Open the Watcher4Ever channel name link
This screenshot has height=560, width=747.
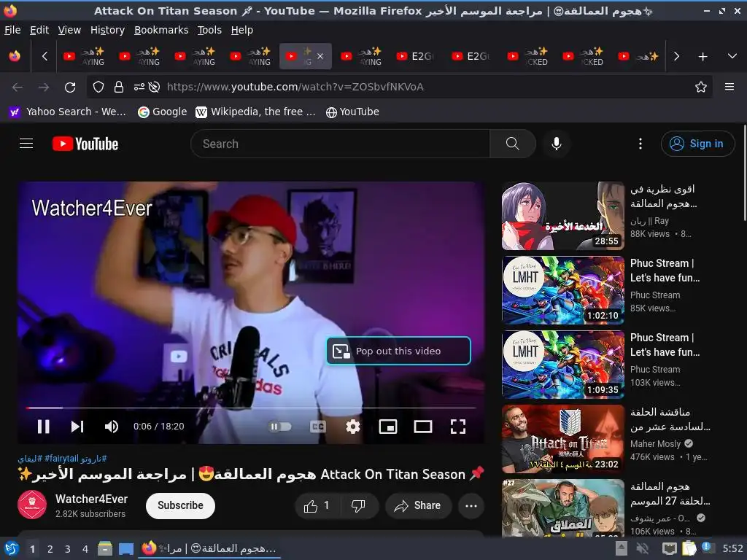[x=91, y=499]
